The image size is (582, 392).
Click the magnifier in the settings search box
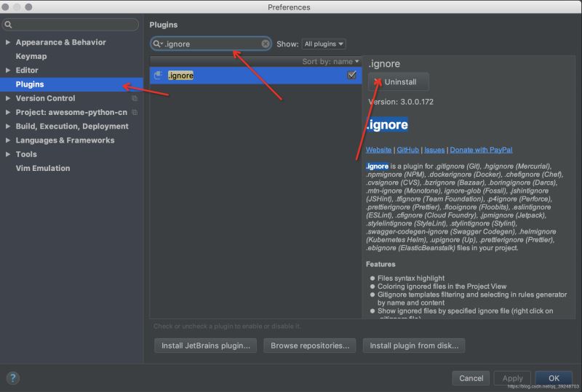8,25
